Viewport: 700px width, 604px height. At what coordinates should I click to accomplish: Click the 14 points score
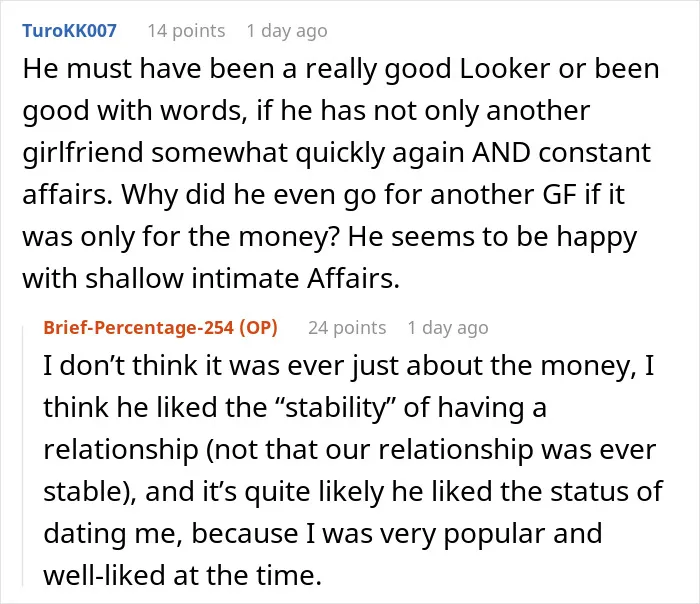pyautogui.click(x=186, y=31)
